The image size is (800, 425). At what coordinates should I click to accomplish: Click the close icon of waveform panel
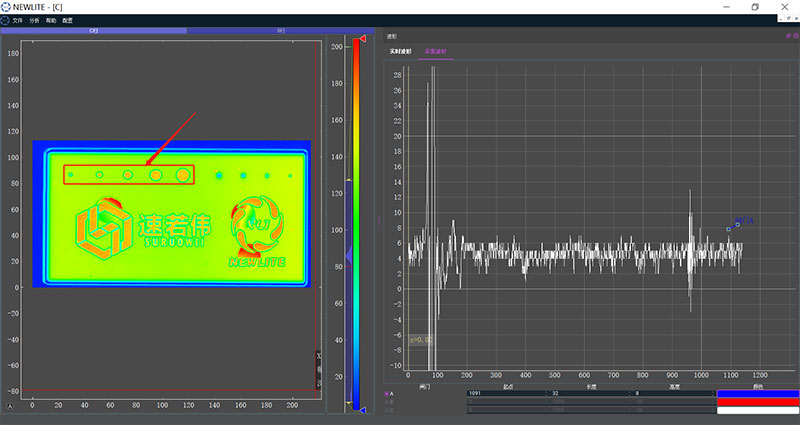tap(794, 36)
